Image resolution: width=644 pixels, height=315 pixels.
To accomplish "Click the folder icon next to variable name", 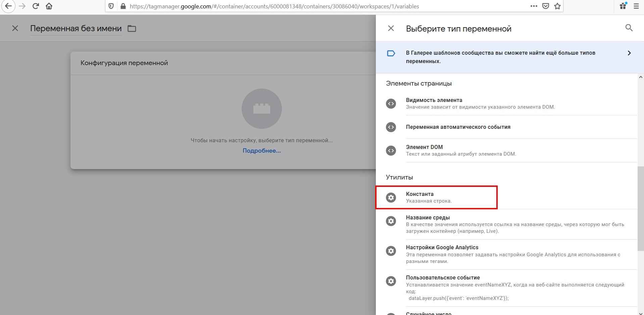I will [132, 29].
